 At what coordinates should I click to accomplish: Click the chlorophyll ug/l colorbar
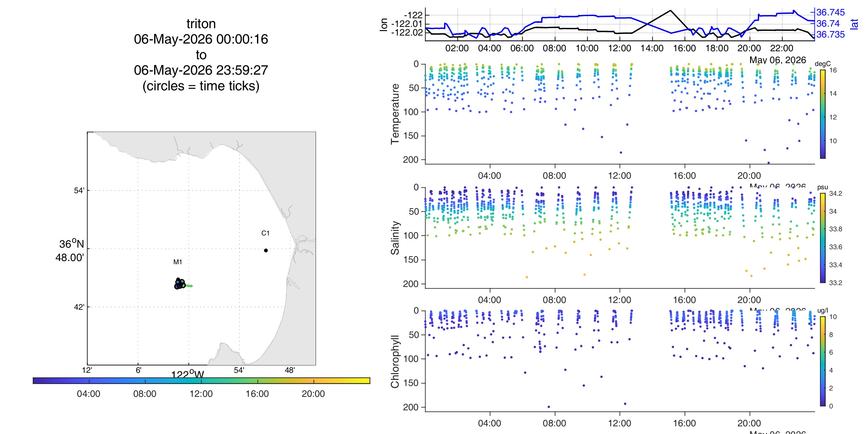point(823,361)
